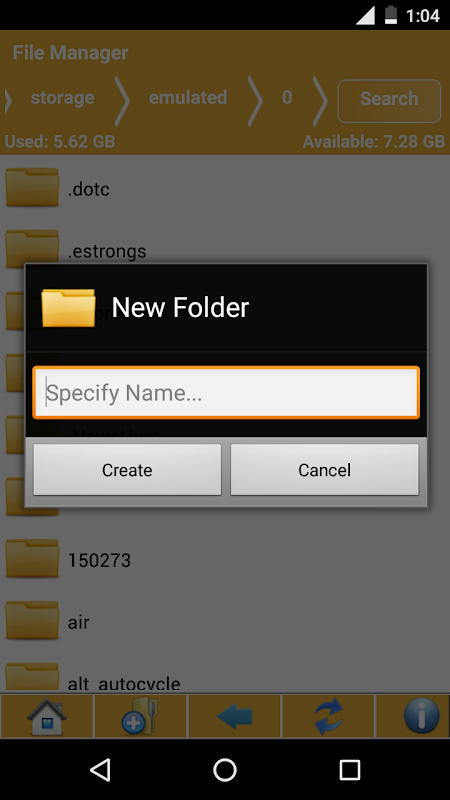Image resolution: width=450 pixels, height=800 pixels.
Task: Open the 150273 folder
Action: 225,560
